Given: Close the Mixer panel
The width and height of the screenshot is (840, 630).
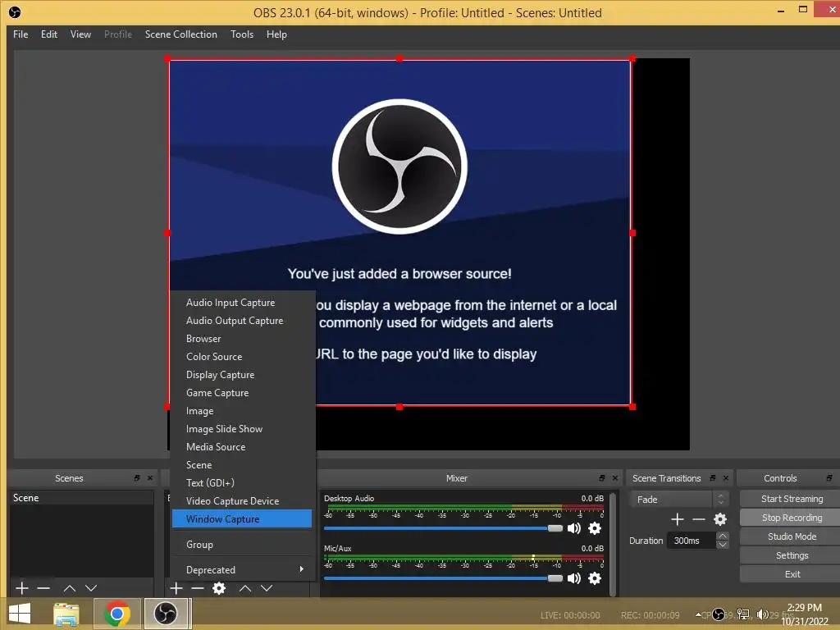Looking at the screenshot, I should [615, 478].
